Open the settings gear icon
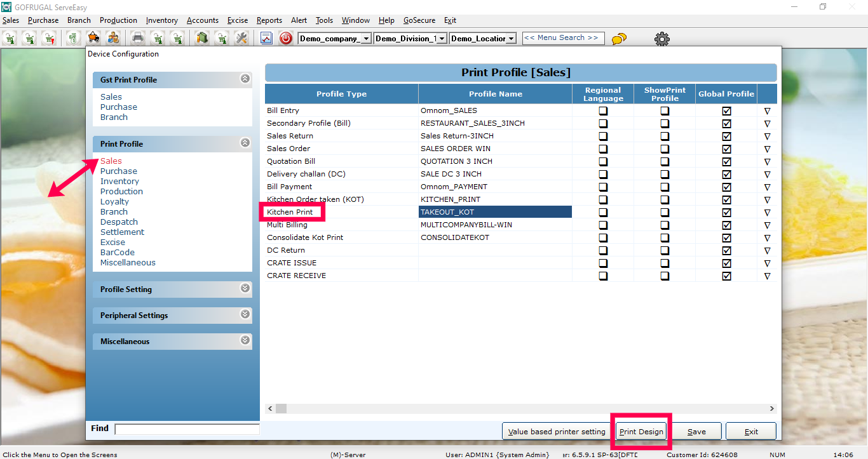The width and height of the screenshot is (868, 459). (662, 39)
